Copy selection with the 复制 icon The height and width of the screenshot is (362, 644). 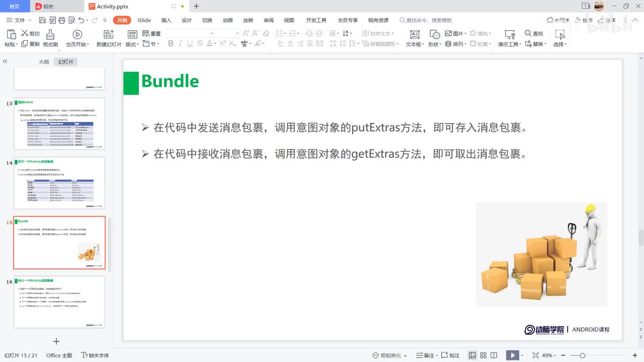click(24, 44)
